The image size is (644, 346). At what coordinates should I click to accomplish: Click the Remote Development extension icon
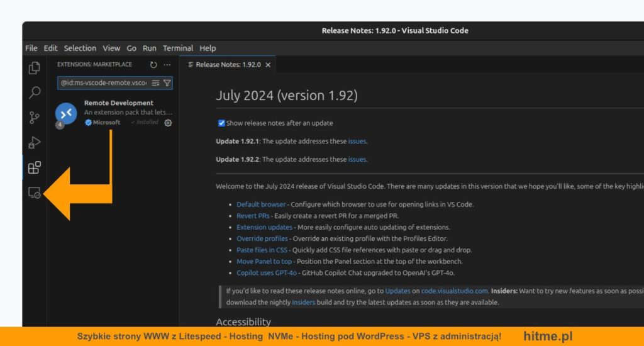66,113
